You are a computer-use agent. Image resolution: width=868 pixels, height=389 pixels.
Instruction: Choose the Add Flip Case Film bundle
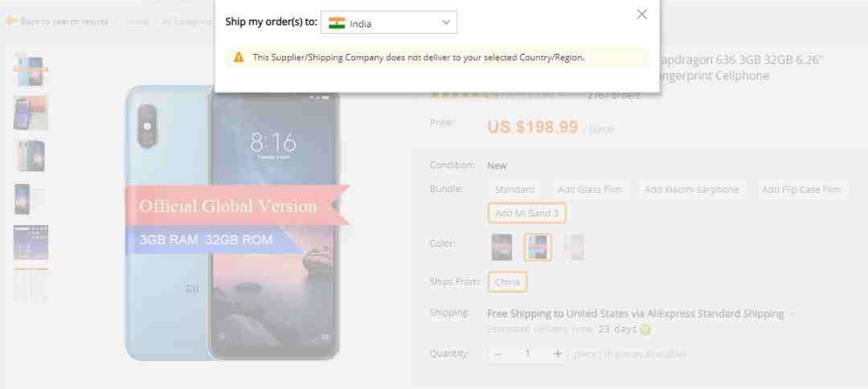801,189
